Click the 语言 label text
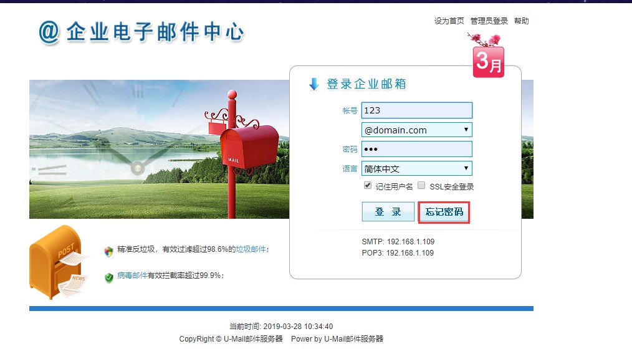This screenshot has width=632, height=364. tap(350, 168)
